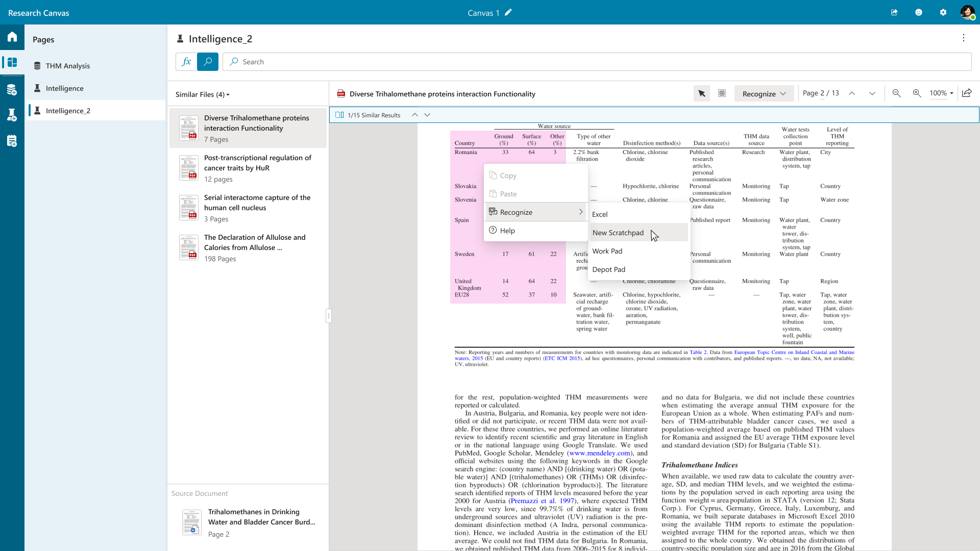
Task: Expand the Similar Files dropdown
Action: (203, 94)
